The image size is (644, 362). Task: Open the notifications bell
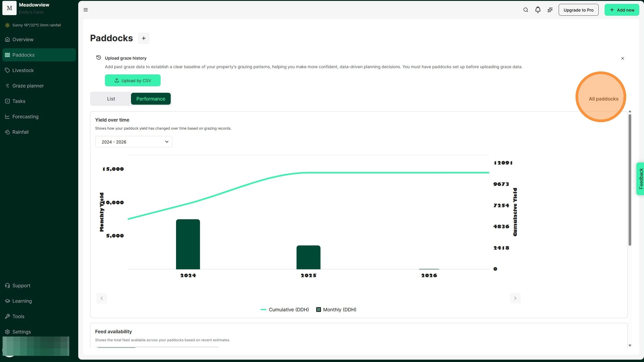click(538, 10)
